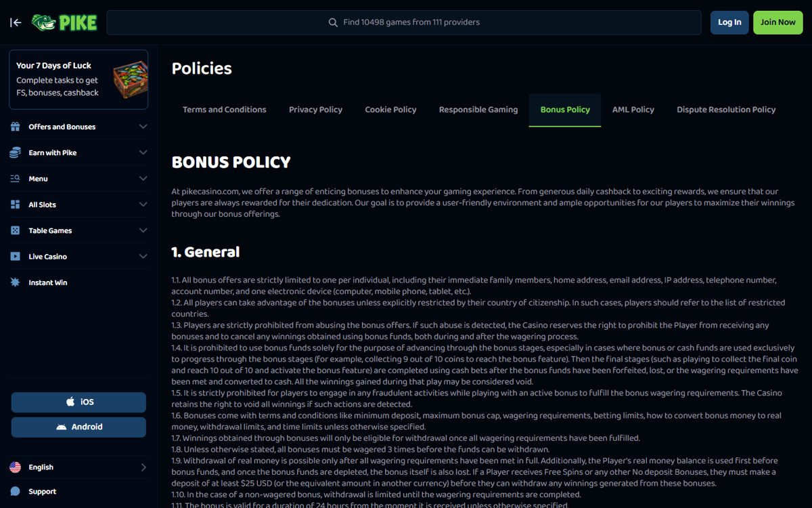Expand Table Games chevron
The image size is (812, 508).
pos(143,231)
